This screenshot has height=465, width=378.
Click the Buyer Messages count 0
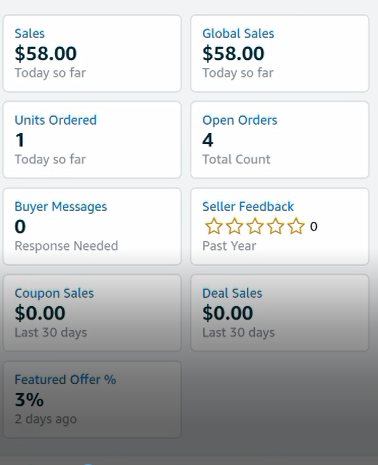click(20, 227)
